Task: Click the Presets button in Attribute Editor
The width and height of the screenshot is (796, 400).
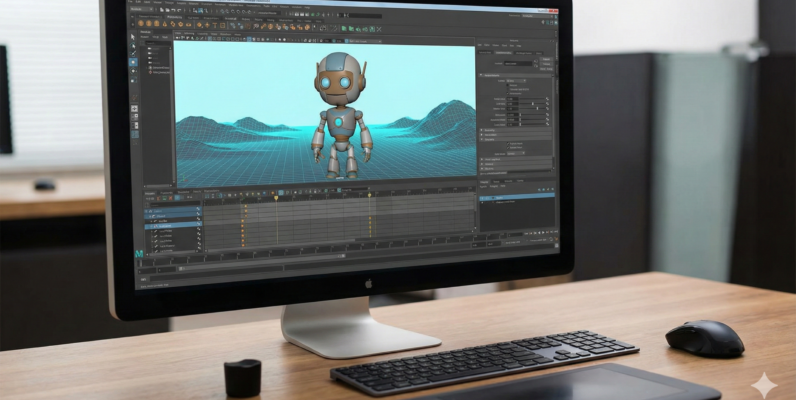Action: [x=545, y=64]
